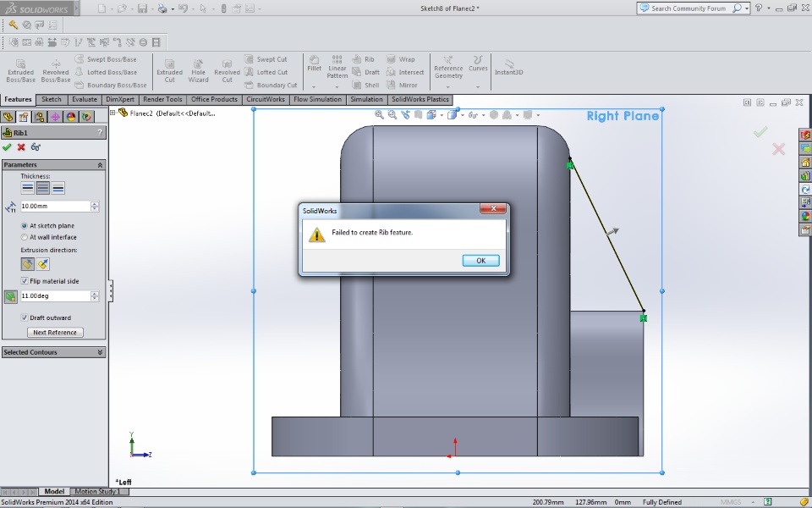This screenshot has width=812, height=508.
Task: Click the Zoom to Area icon
Action: [x=392, y=115]
